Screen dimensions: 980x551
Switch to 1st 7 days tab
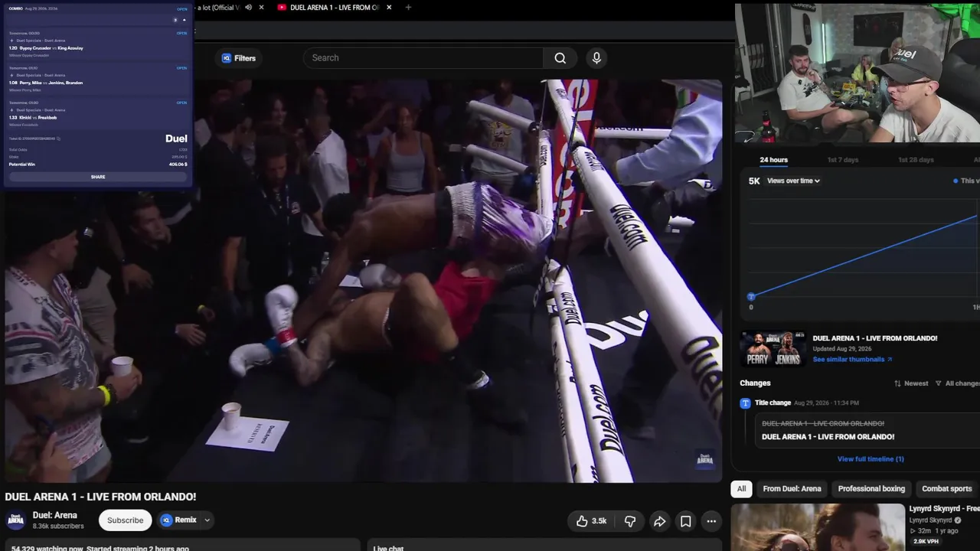[x=843, y=160]
